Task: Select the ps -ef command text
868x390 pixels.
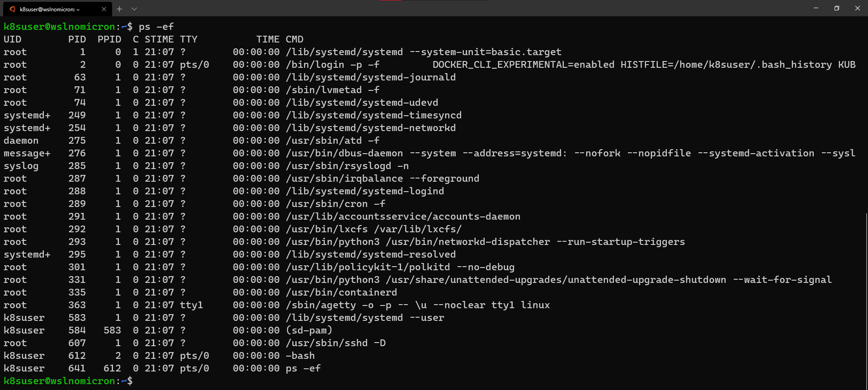Action: point(156,27)
